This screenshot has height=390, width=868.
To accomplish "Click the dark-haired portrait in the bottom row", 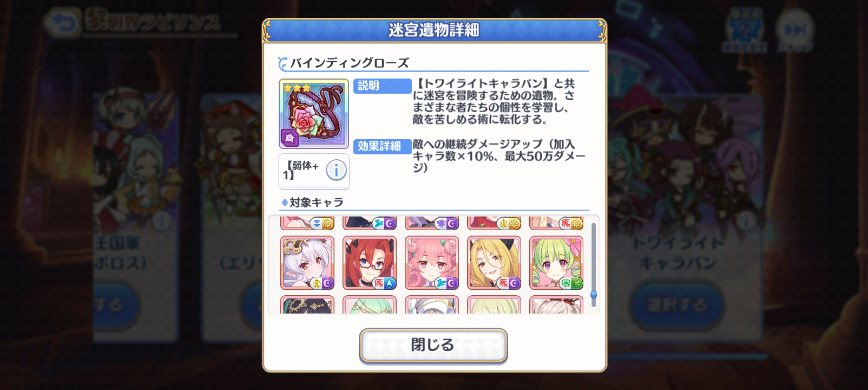I will [x=307, y=305].
